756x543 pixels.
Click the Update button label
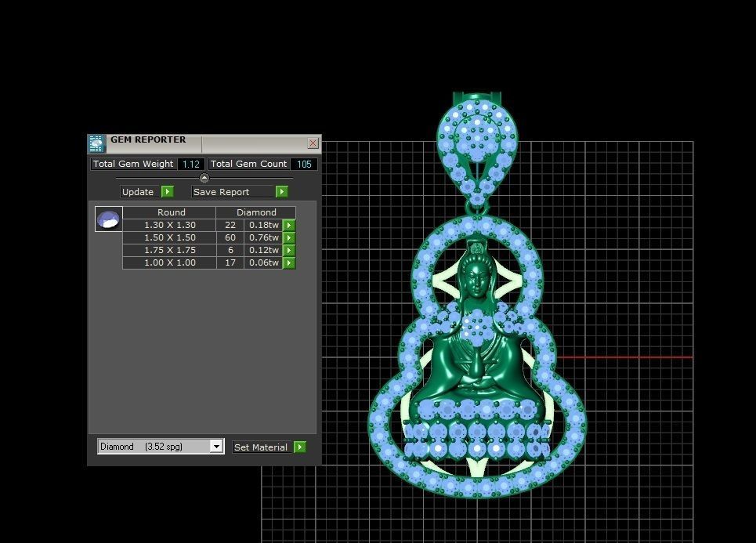(x=138, y=192)
